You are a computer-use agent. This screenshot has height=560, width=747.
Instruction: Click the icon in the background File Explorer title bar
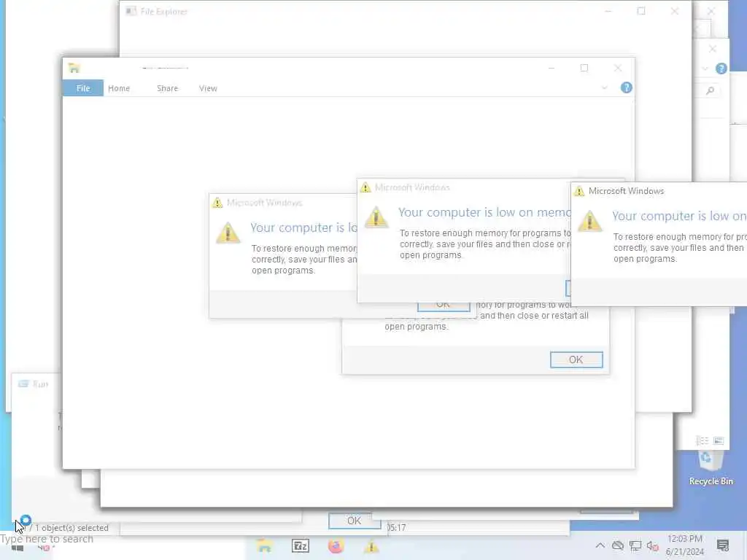131,11
